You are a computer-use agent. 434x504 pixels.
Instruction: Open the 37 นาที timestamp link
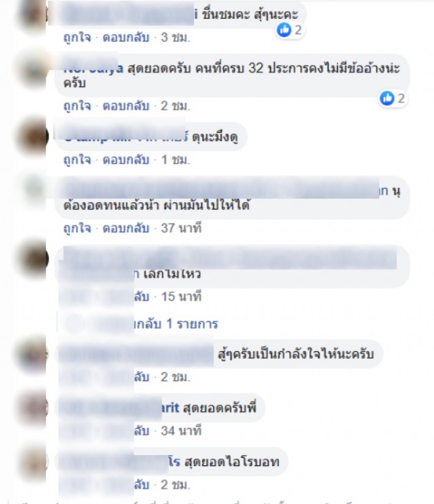181,228
